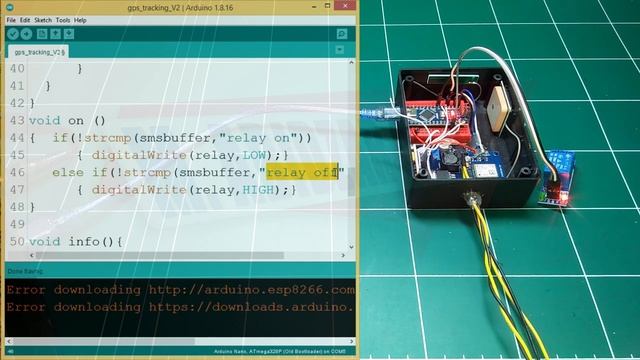640x360 pixels.
Task: Click "digitalWrite(relay,LOW);" on line 45
Action: click(186, 155)
